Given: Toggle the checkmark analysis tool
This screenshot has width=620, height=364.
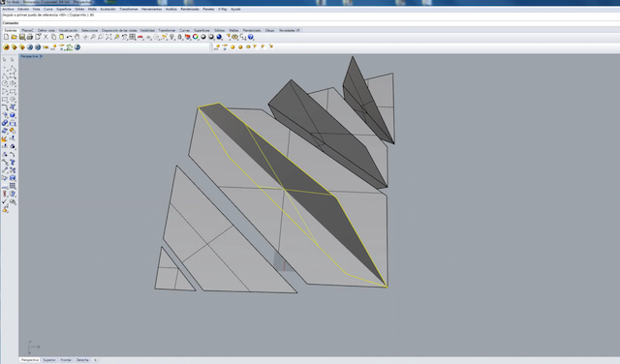Looking at the screenshot, I should coord(5,201).
